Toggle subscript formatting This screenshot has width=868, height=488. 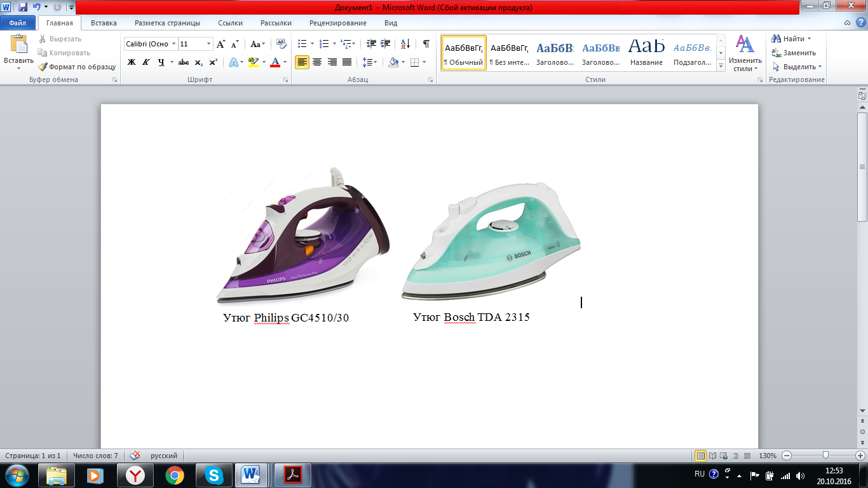tap(198, 62)
